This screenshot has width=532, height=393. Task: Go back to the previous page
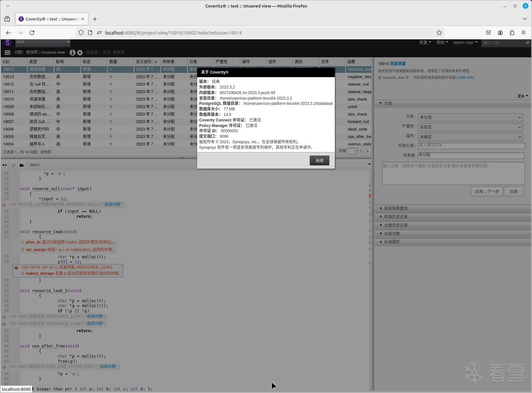point(8,33)
